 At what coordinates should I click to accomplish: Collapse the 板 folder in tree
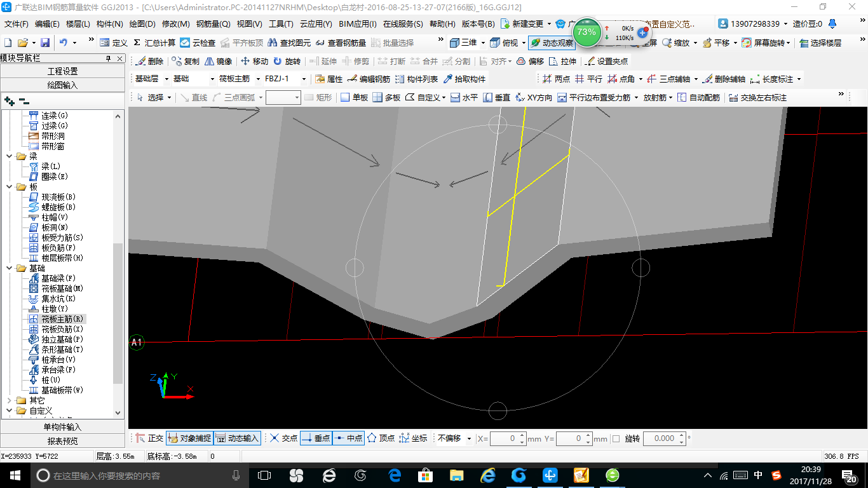click(x=9, y=187)
